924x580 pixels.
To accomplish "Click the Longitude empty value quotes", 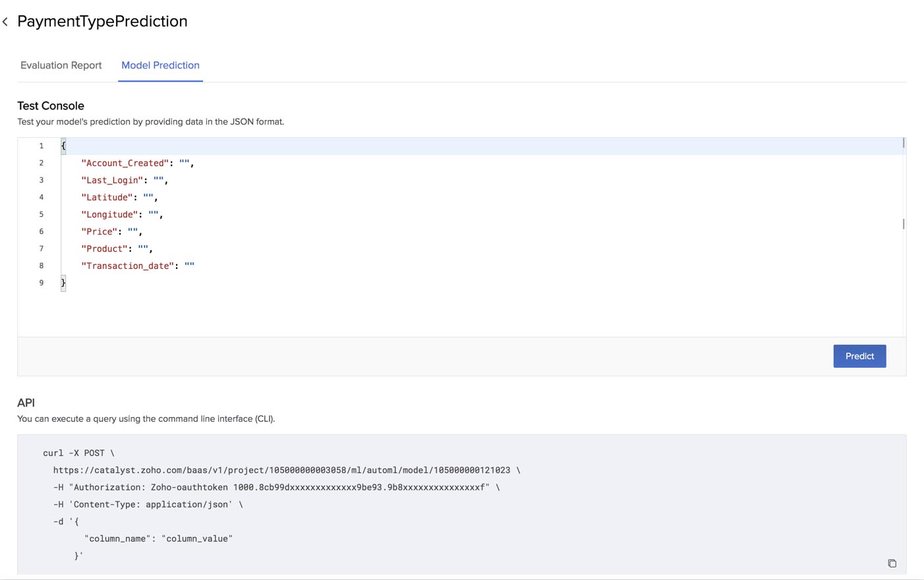I will click(x=154, y=214).
